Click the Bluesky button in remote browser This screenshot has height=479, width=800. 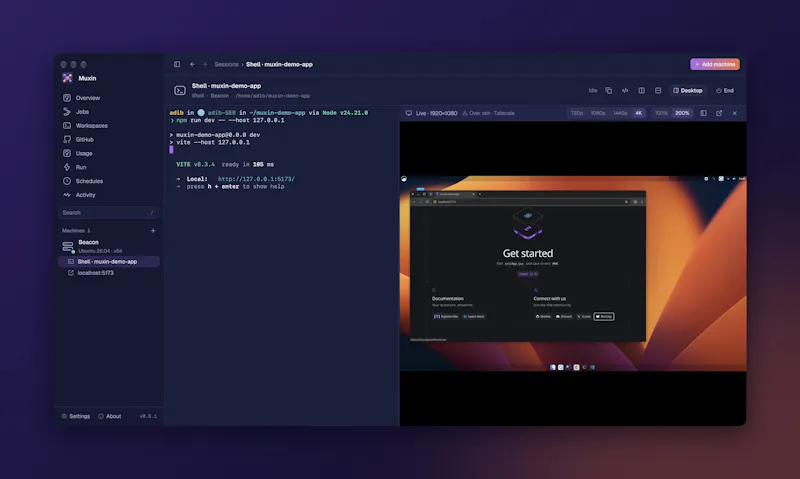604,316
